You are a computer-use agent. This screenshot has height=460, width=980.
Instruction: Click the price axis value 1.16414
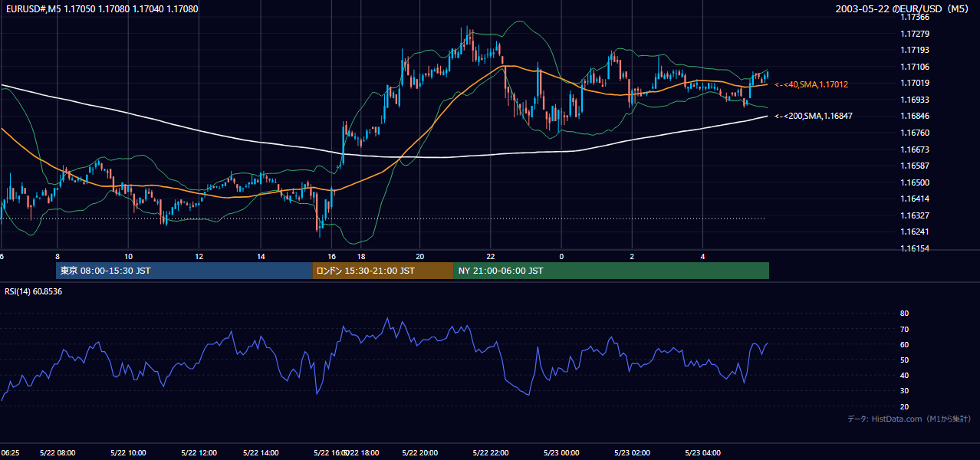coord(915,199)
